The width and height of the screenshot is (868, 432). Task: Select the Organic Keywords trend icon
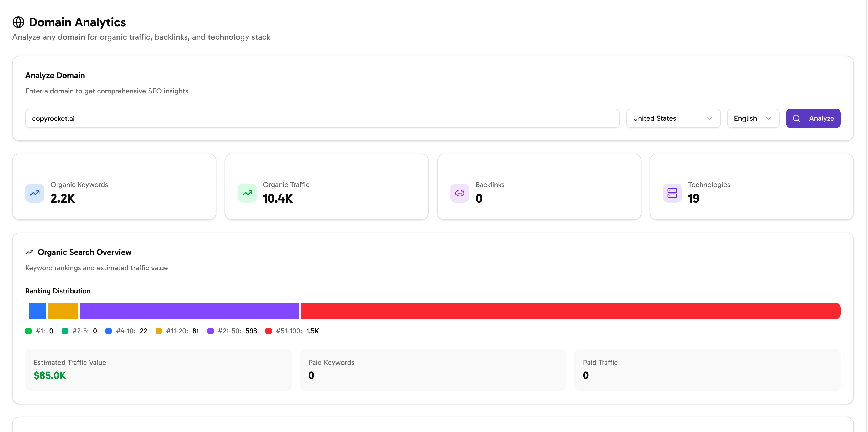click(34, 193)
